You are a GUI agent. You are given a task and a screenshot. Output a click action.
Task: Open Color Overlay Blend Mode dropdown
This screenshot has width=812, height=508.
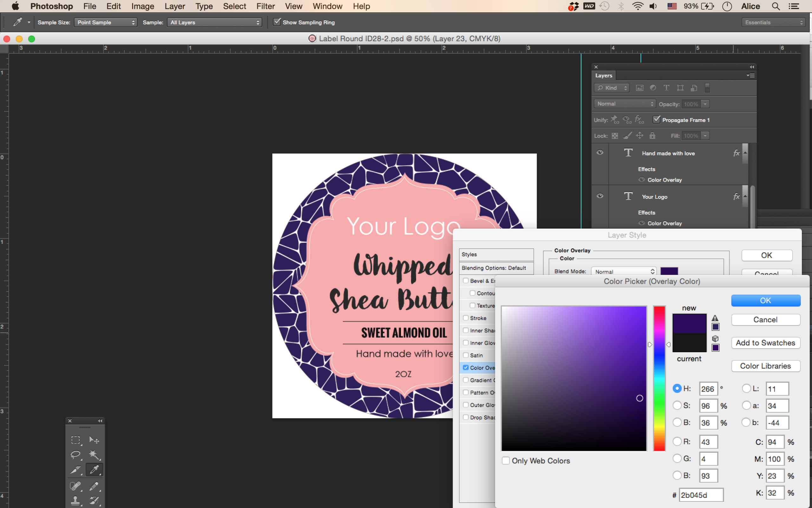click(x=624, y=271)
